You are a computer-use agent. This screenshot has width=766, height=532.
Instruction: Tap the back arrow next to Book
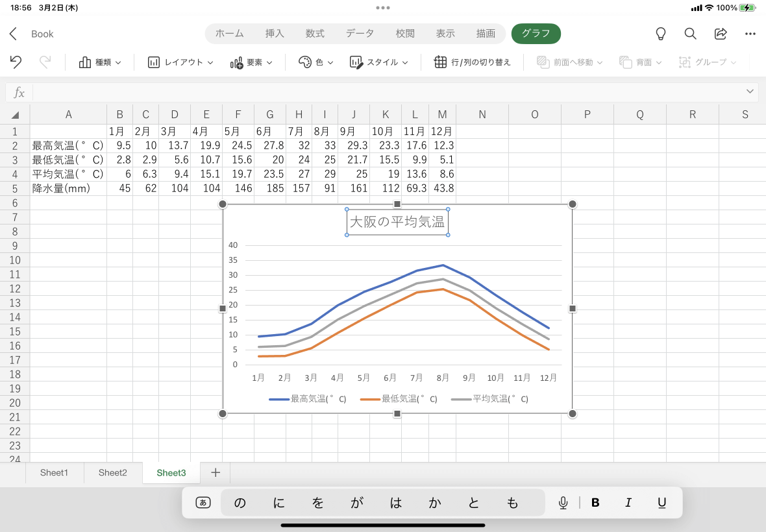(x=13, y=34)
